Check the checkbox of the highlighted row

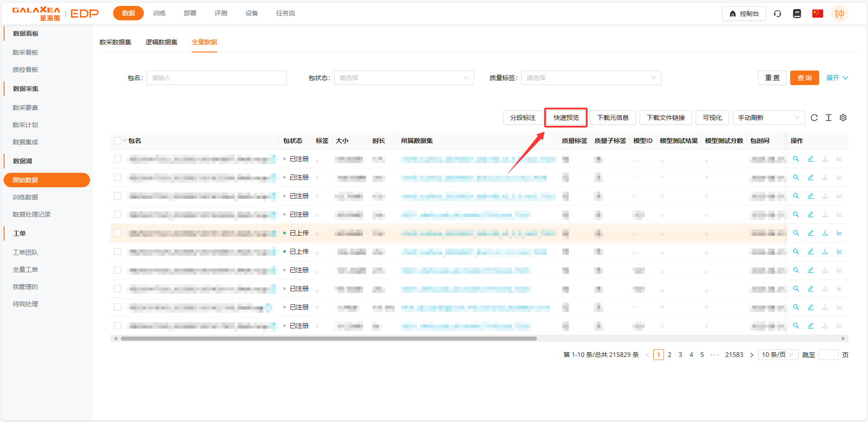click(x=118, y=233)
